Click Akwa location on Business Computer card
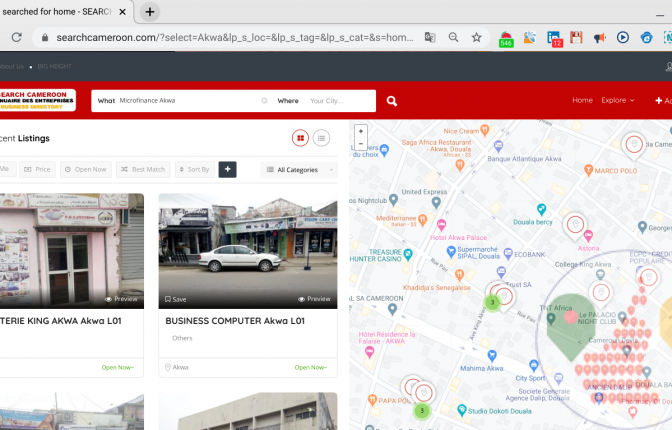672x430 pixels. point(177,367)
